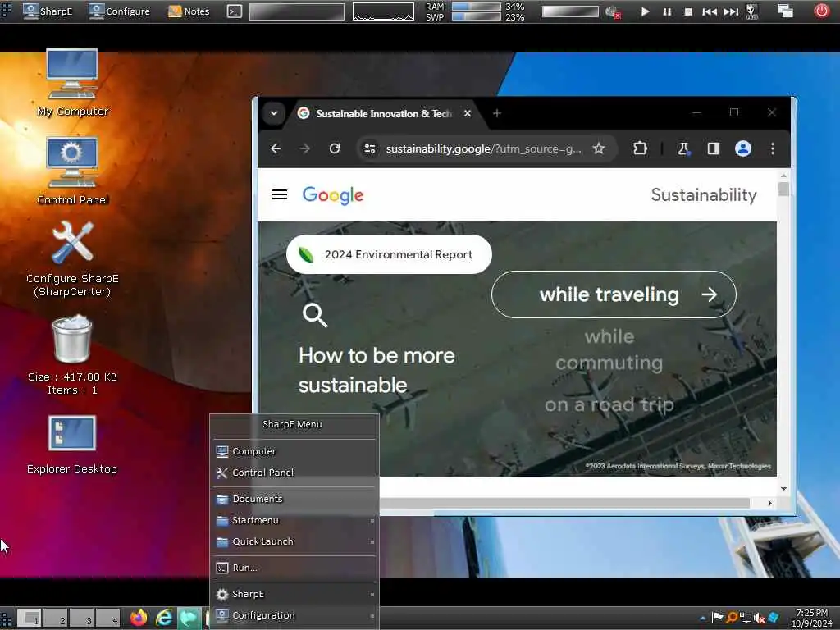
Task: Adjust the volume slider in top bar
Action: pos(570,11)
